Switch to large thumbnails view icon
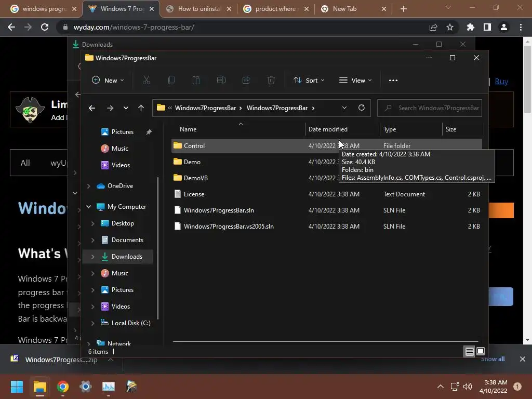This screenshot has height=399, width=532. [481, 352]
